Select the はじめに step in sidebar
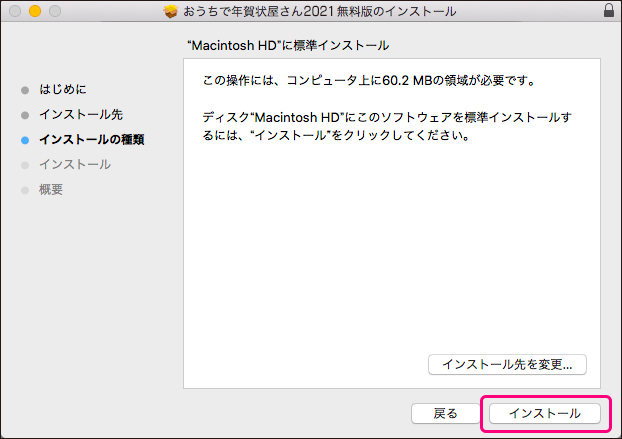The image size is (622, 439). 63,89
